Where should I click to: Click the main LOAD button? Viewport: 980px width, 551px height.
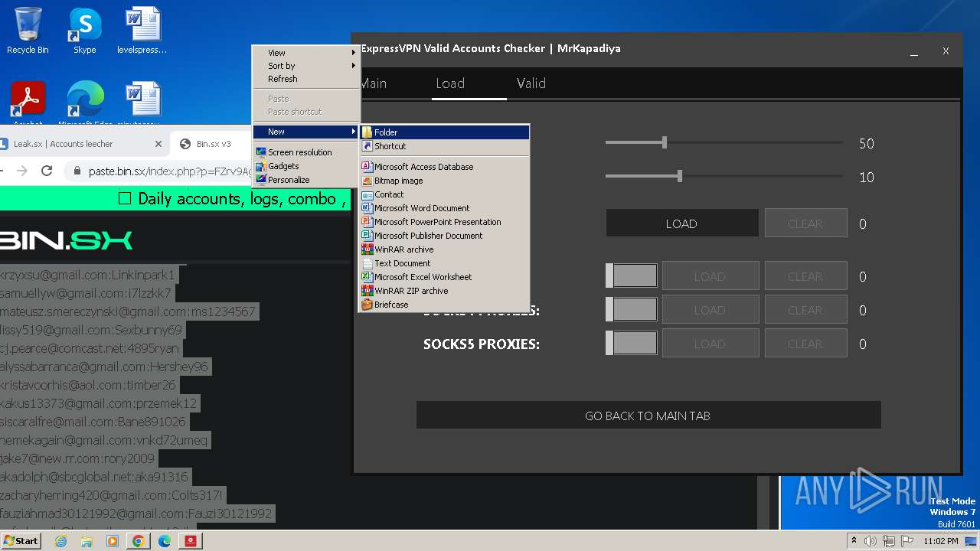pos(681,223)
